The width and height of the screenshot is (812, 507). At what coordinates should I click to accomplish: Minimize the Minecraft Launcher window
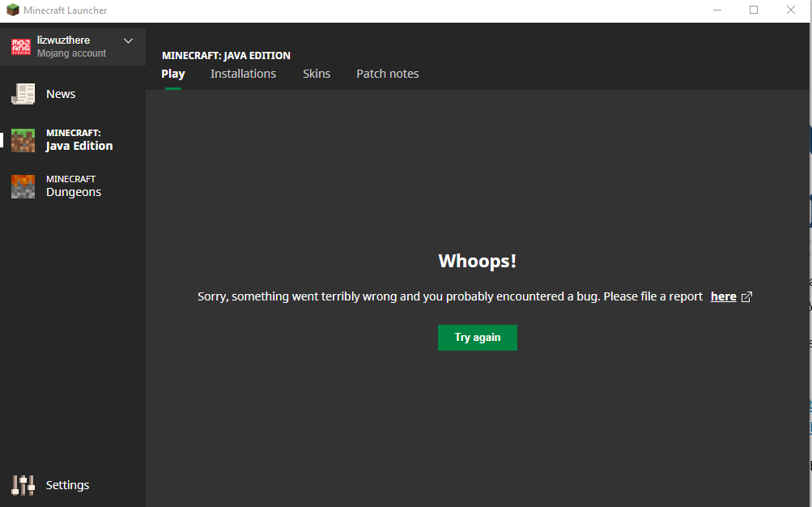pos(717,11)
